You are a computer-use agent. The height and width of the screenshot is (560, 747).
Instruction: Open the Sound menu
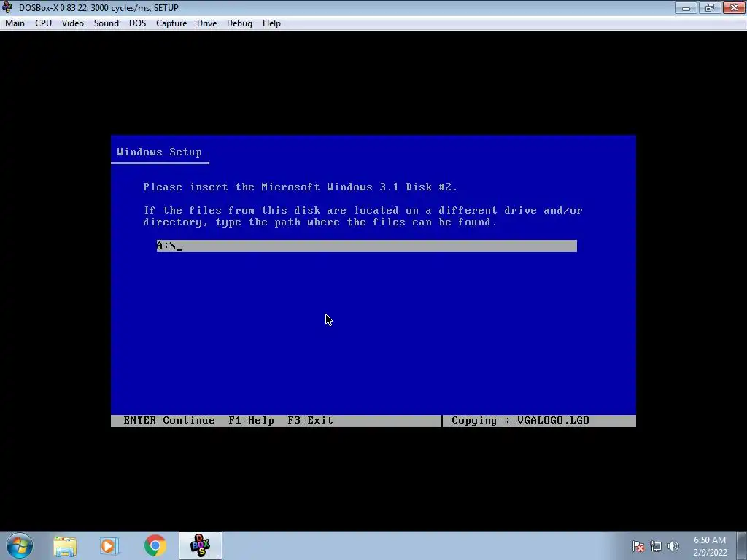coord(107,23)
